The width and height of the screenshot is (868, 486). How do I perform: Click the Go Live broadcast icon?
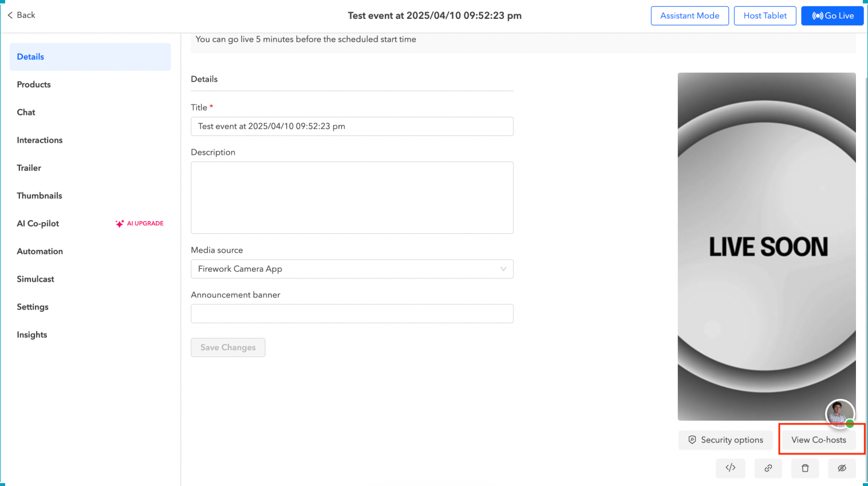point(817,15)
